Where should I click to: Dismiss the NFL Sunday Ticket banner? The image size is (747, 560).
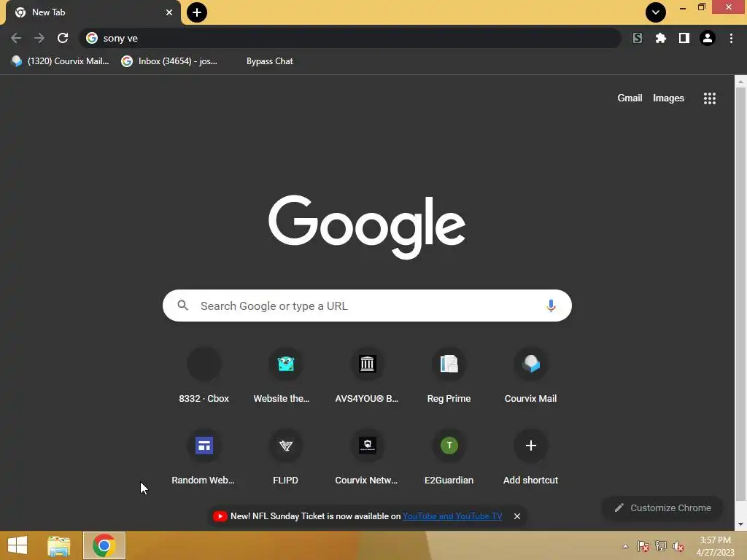coord(517,516)
